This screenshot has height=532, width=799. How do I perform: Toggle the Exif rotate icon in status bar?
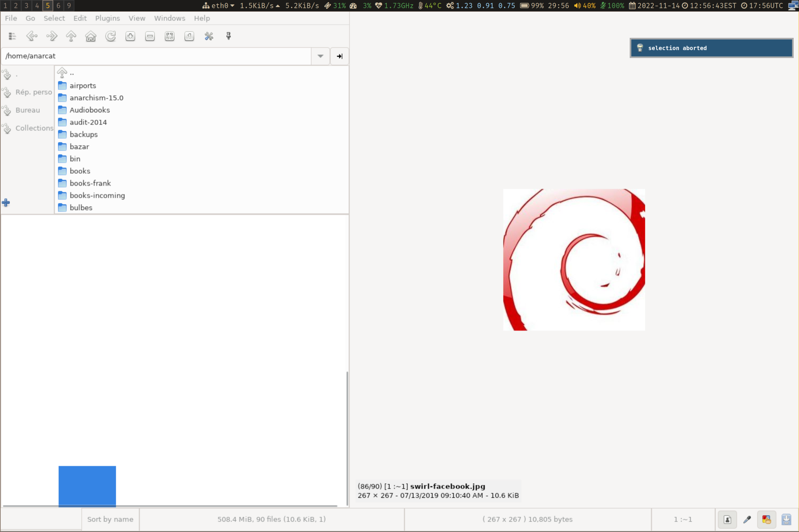pos(727,519)
